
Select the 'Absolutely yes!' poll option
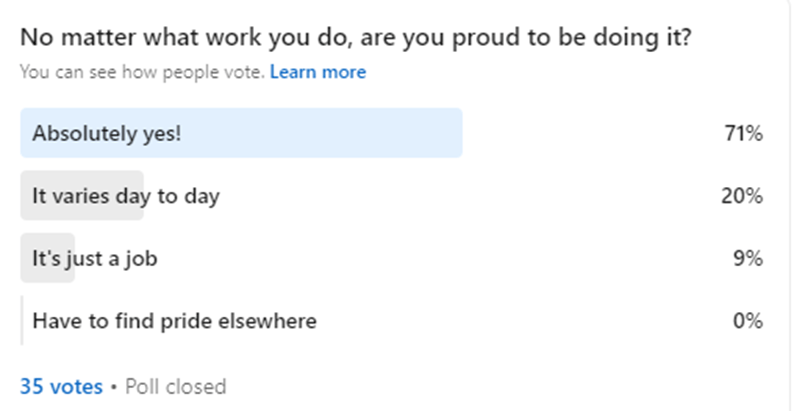click(107, 133)
